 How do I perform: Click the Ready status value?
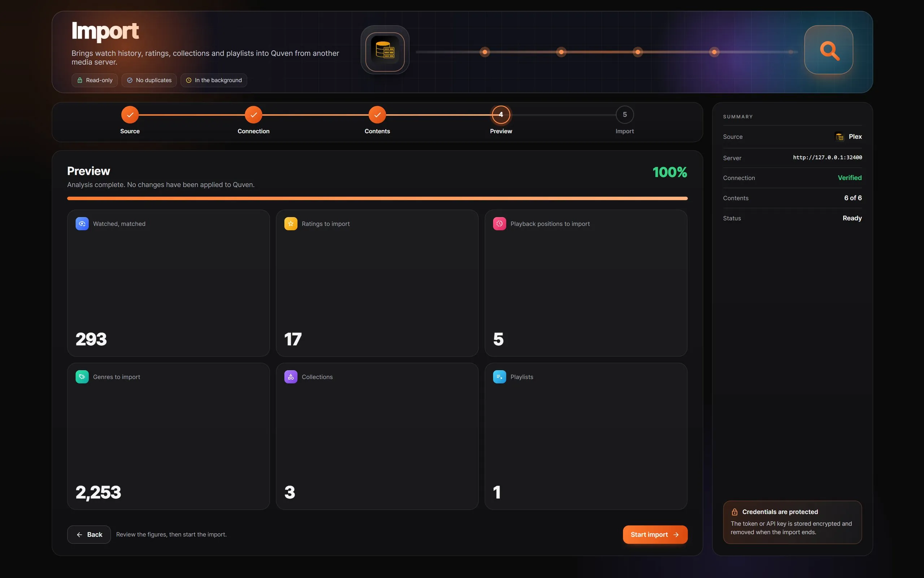(x=852, y=218)
